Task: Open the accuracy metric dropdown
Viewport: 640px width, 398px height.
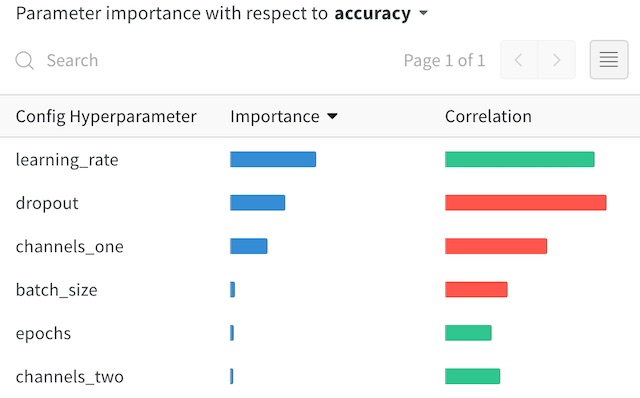Action: tap(423, 13)
